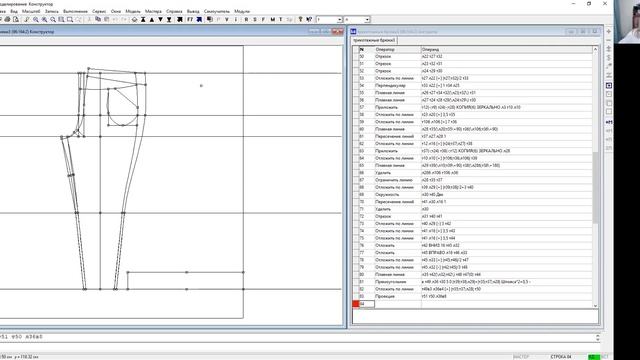This screenshot has height=360, width=640.
Task: Open the Мастера menu
Action: point(153,11)
